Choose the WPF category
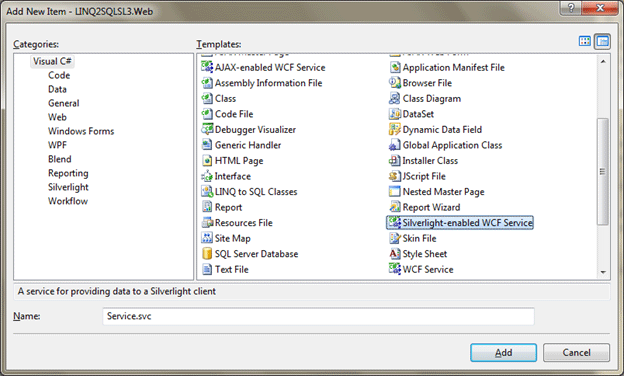Screen dimensions: 624x376 [x=57, y=145]
